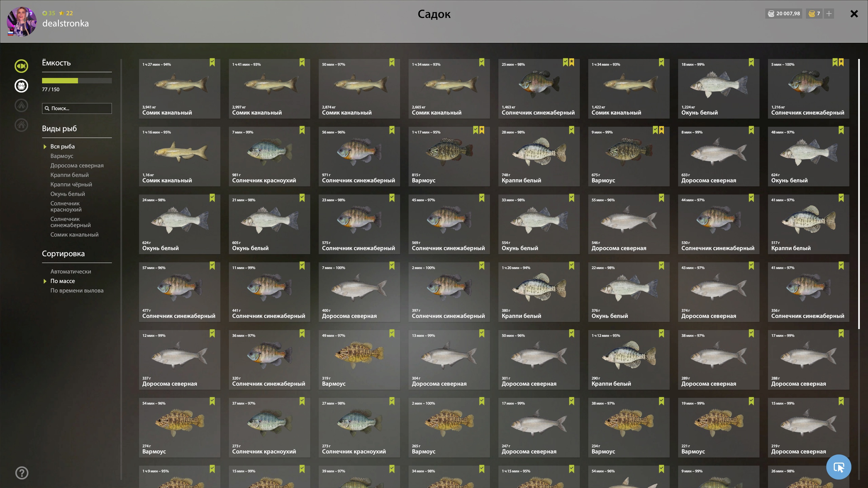Add gold coins with the plus icon
The height and width of the screenshot is (488, 868).
click(x=829, y=14)
